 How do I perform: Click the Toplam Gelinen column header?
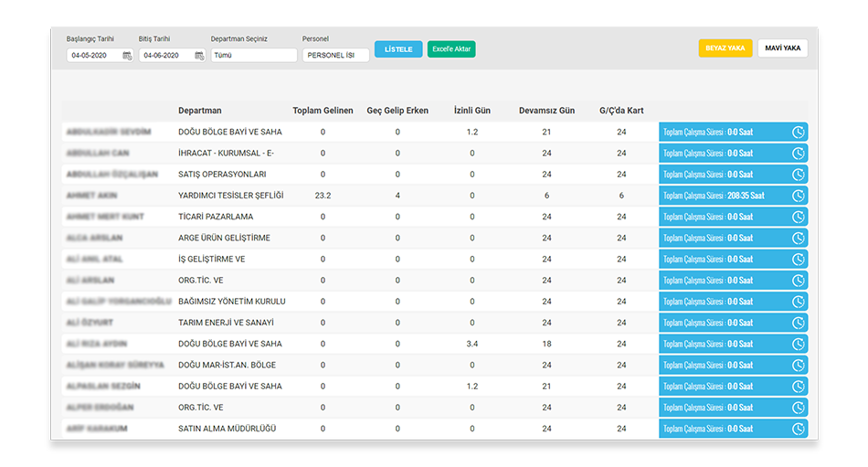tap(323, 111)
